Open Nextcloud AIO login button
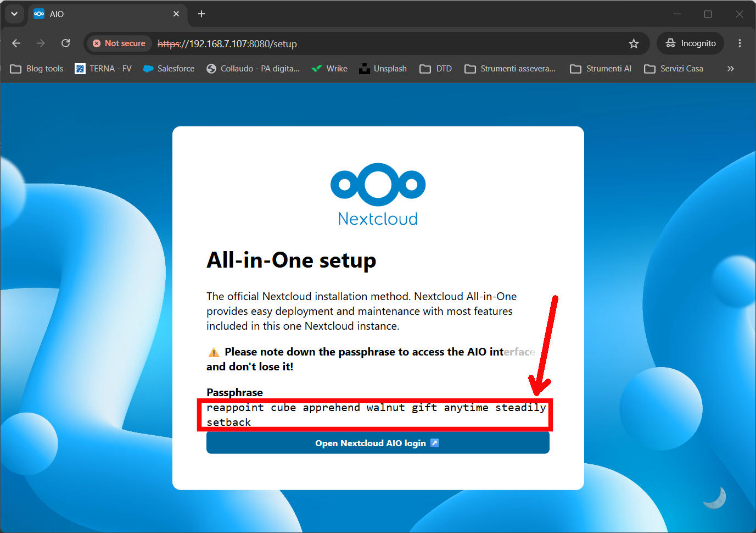The width and height of the screenshot is (756, 533). point(378,443)
